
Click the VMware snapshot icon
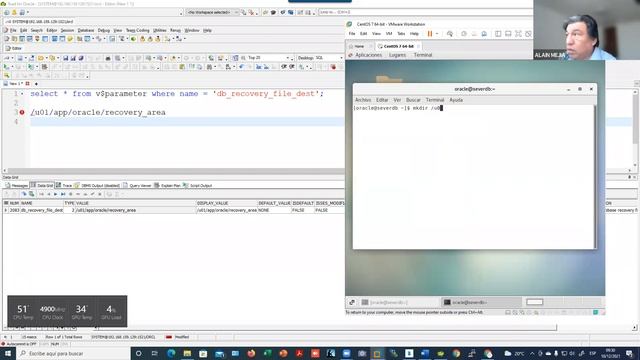(464, 34)
